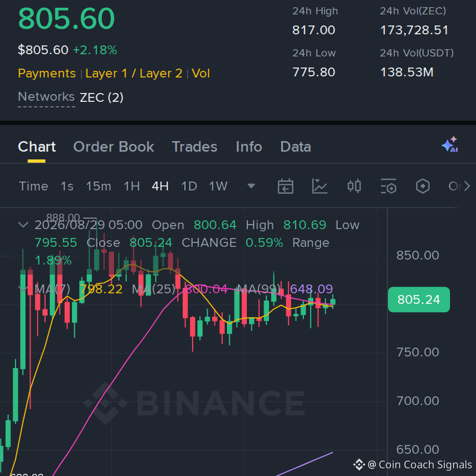Open the Vol category tag
The image size is (476, 476).
201,74
